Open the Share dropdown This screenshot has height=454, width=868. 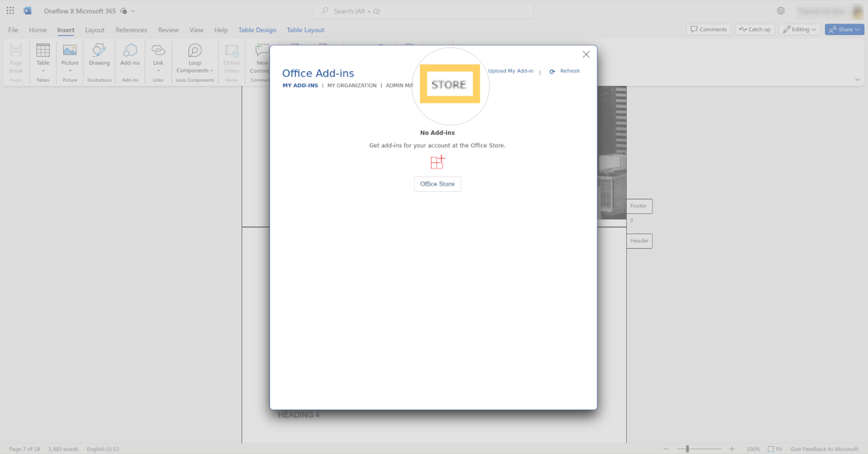pyautogui.click(x=844, y=29)
